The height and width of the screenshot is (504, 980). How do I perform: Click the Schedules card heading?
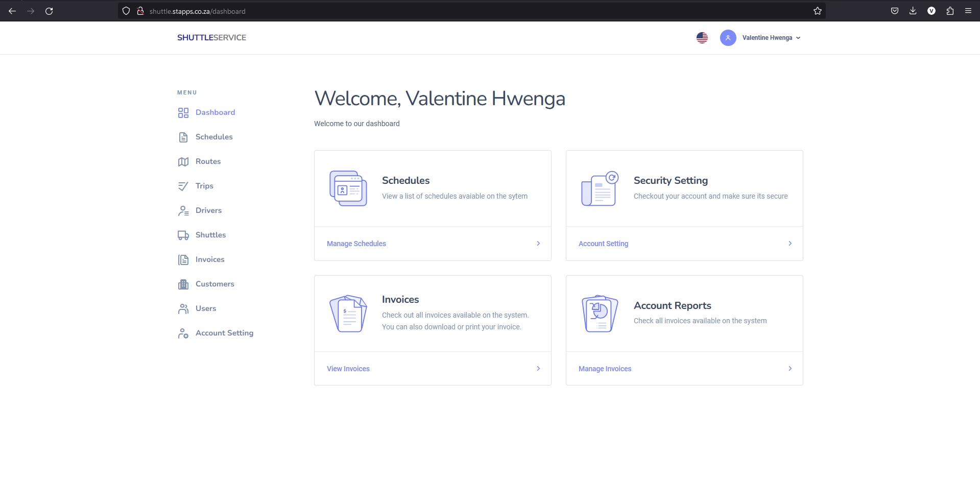tap(405, 180)
